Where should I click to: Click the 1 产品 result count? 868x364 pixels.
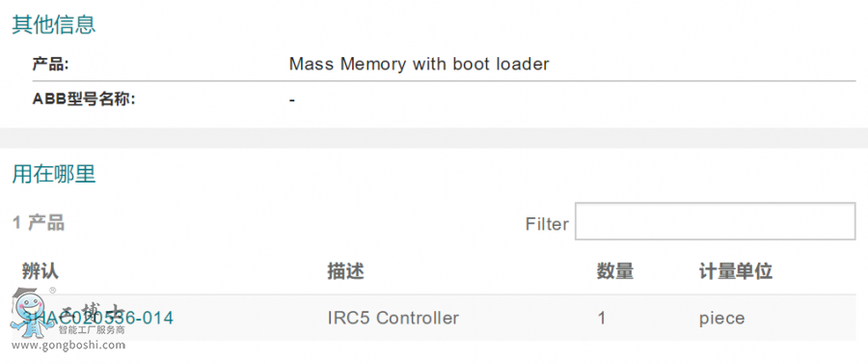click(x=39, y=223)
